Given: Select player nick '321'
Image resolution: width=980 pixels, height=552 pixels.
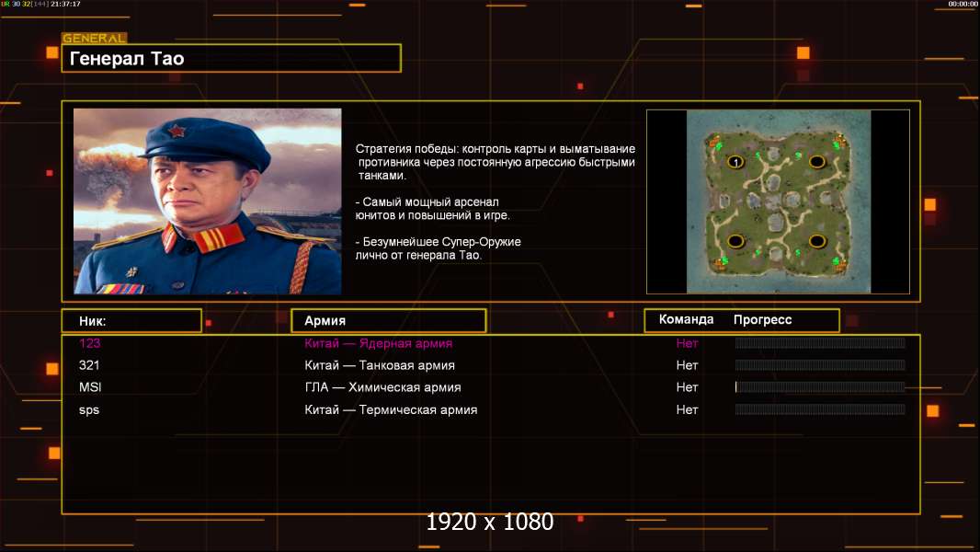Looking at the screenshot, I should 89,365.
